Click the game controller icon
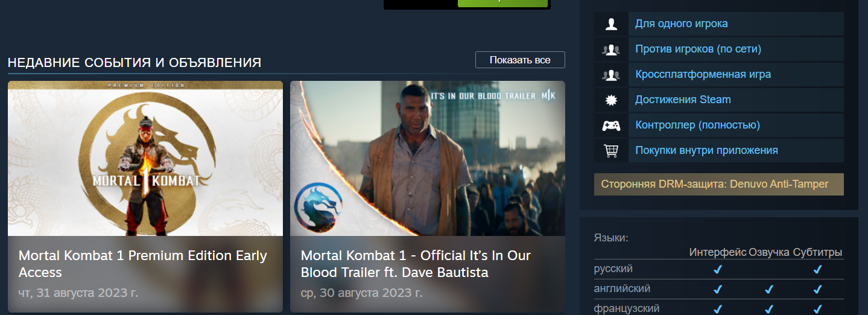 [x=611, y=126]
